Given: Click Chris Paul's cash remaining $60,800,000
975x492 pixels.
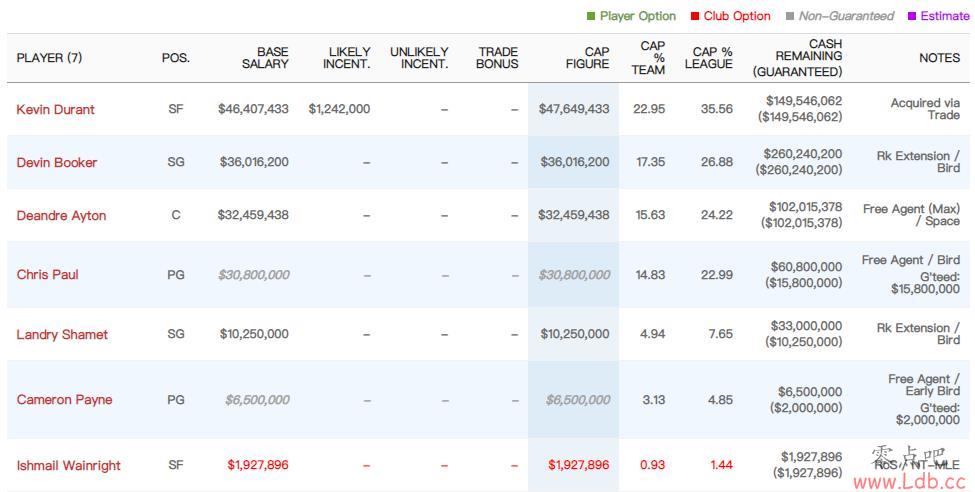Looking at the screenshot, I should (x=806, y=267).
